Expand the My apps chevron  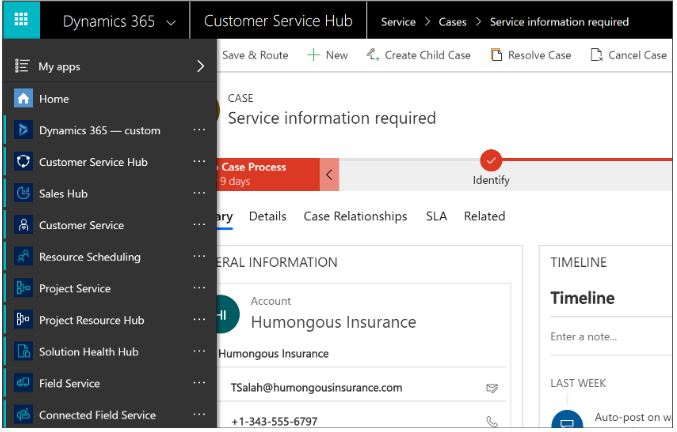pyautogui.click(x=200, y=66)
